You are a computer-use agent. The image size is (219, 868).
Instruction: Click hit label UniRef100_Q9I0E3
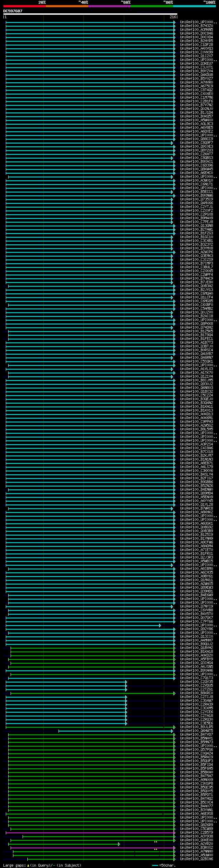[196, 146]
